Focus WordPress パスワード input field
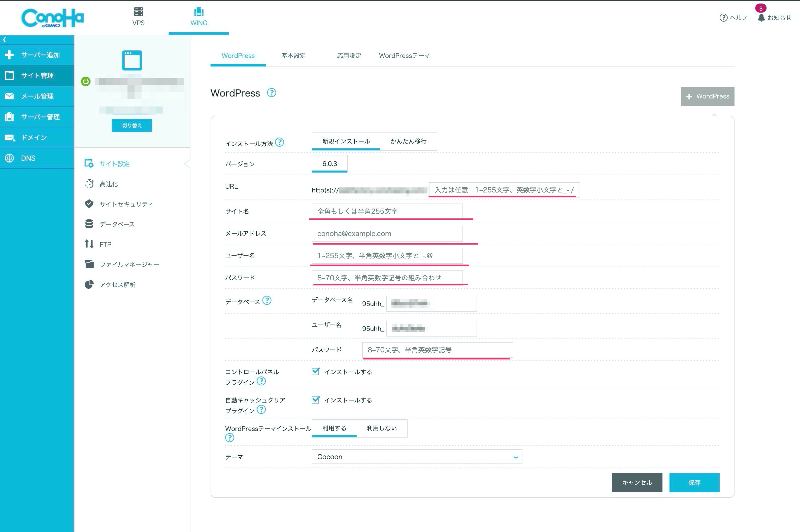Viewport: 800px width, 532px height. click(387, 278)
